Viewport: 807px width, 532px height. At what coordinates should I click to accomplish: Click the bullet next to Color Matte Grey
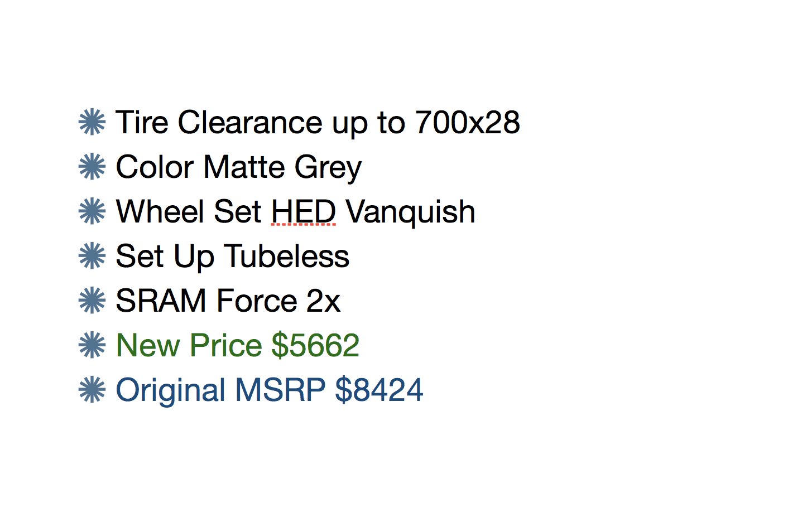92,167
